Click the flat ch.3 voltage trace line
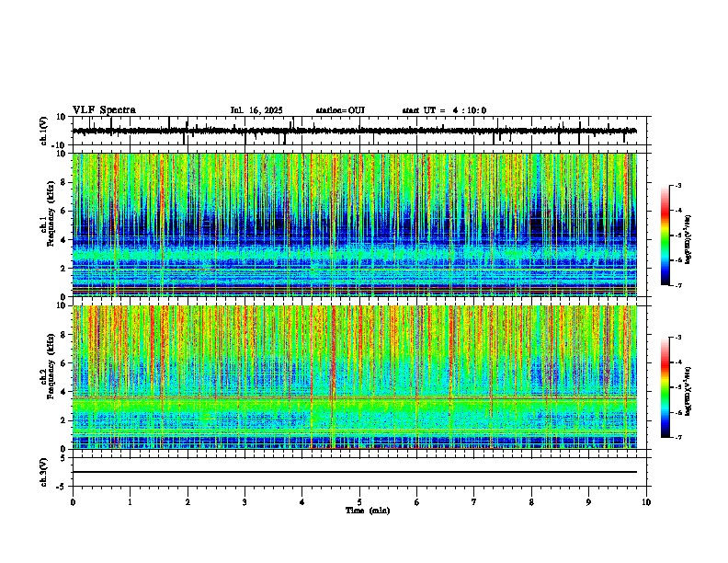The image size is (728, 563). pyautogui.click(x=355, y=472)
